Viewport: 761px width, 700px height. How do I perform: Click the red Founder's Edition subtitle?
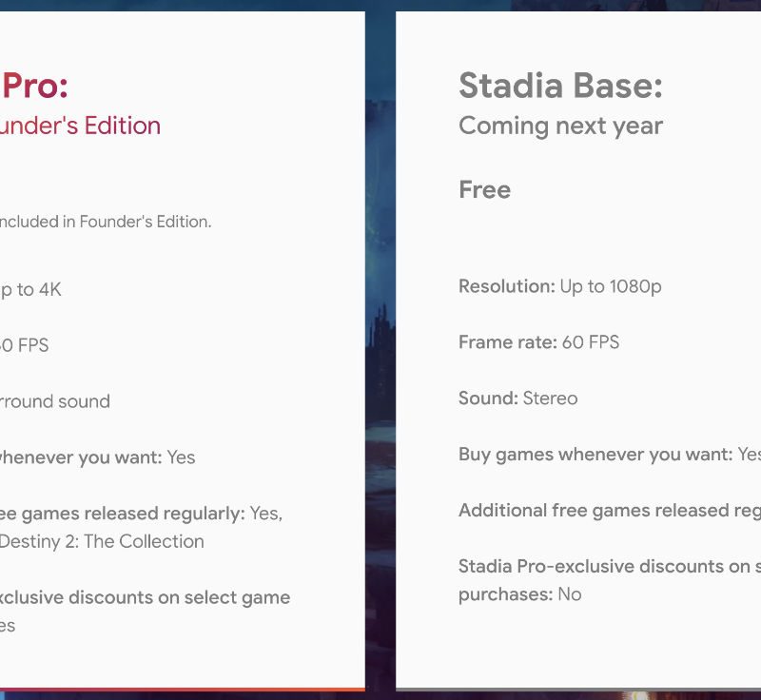[80, 126]
